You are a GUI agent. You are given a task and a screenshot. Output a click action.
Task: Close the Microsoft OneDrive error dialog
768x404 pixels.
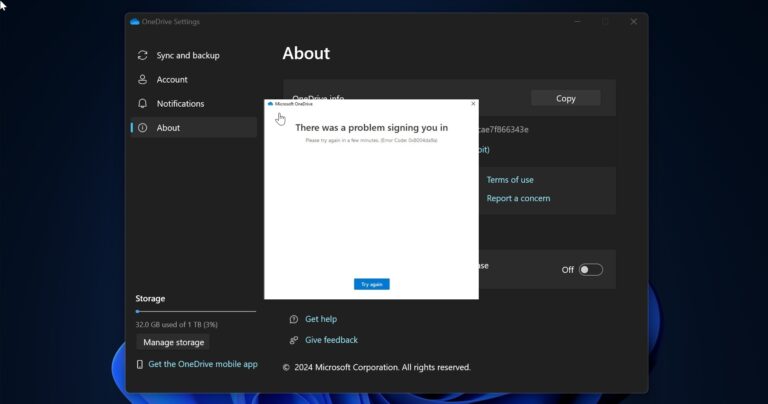click(x=473, y=103)
